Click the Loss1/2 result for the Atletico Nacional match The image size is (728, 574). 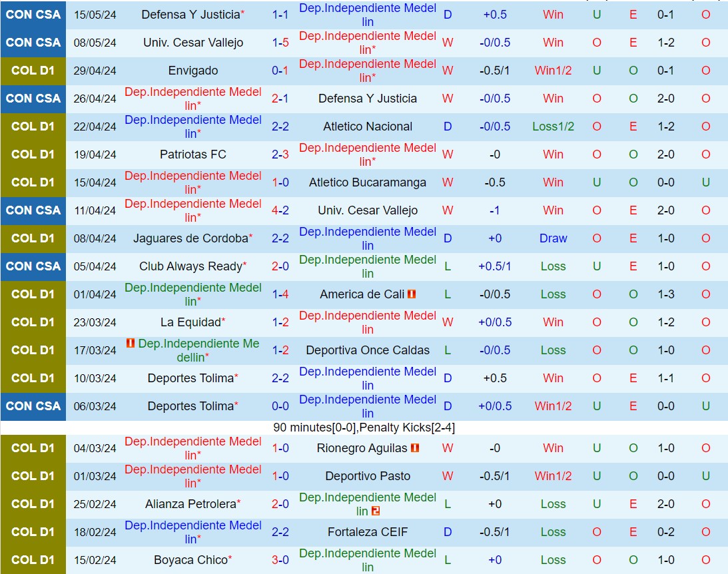pyautogui.click(x=553, y=127)
